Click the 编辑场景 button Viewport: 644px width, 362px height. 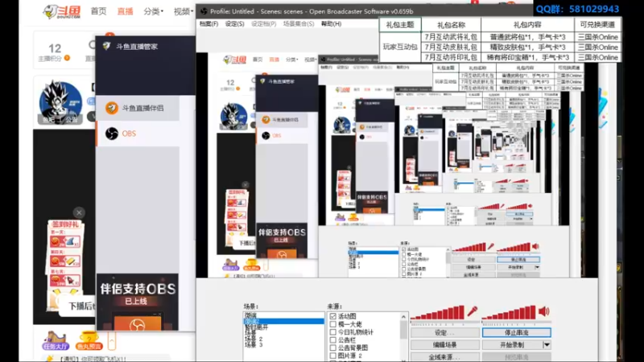click(x=445, y=345)
